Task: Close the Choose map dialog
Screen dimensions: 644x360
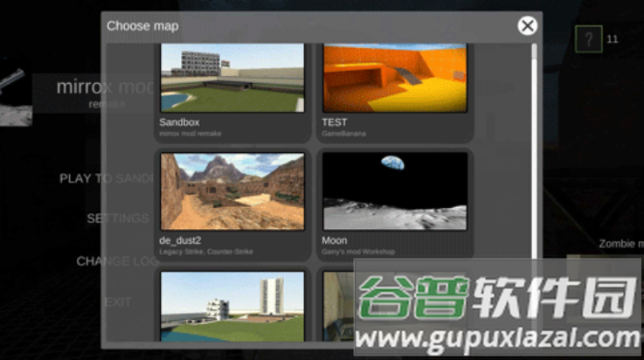Action: tap(527, 25)
